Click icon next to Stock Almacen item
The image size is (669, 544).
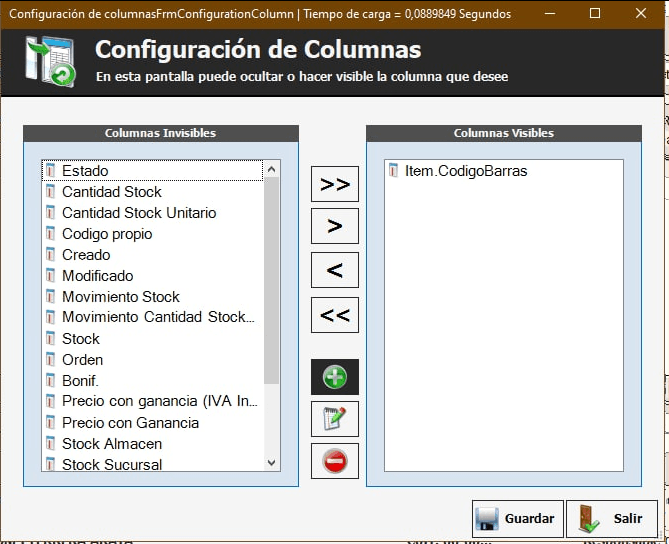click(x=51, y=444)
